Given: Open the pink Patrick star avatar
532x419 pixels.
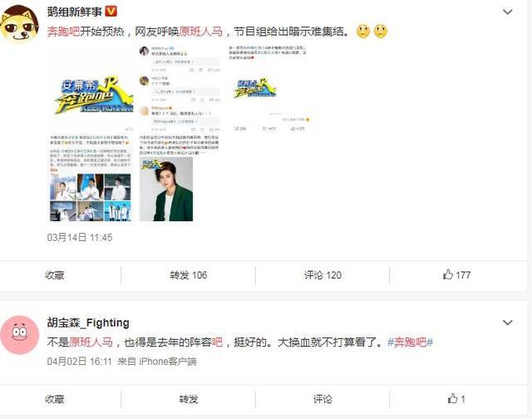Looking at the screenshot, I should tap(20, 335).
